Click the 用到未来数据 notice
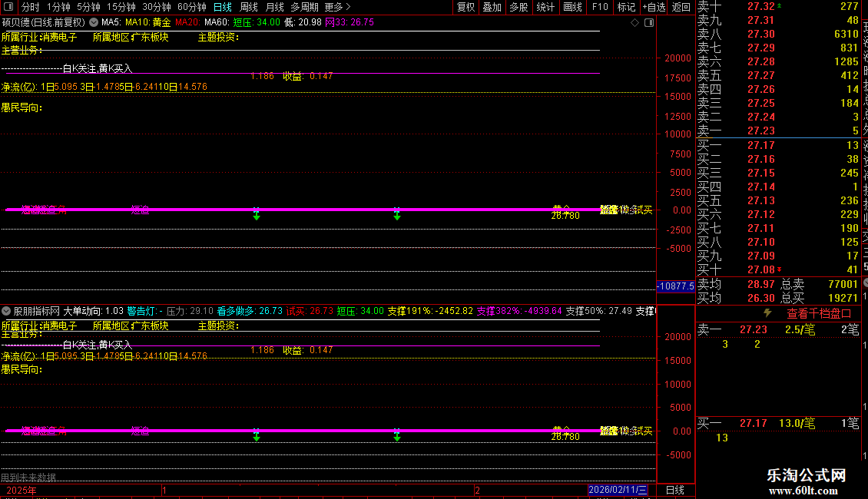This screenshot has height=499, width=868. point(28,477)
